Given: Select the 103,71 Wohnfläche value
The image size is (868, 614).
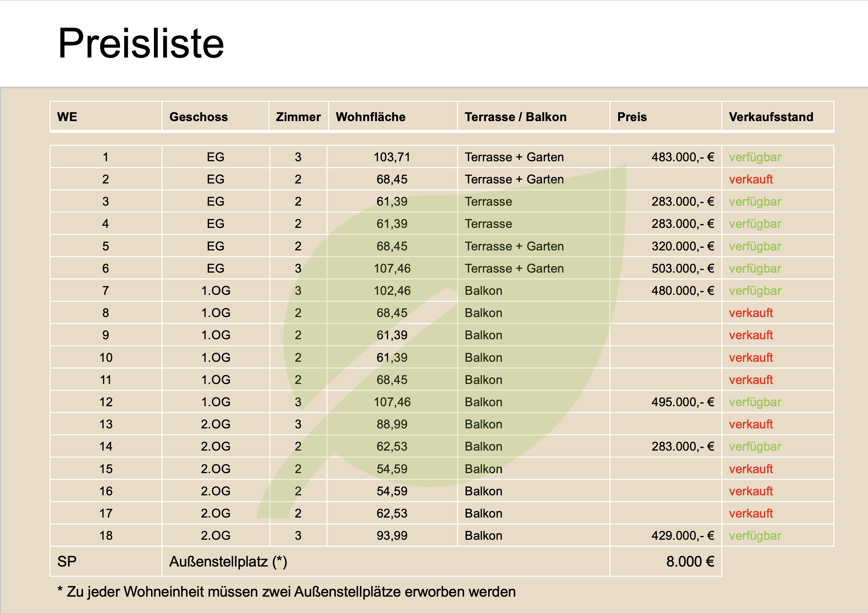Looking at the screenshot, I should (x=392, y=157).
